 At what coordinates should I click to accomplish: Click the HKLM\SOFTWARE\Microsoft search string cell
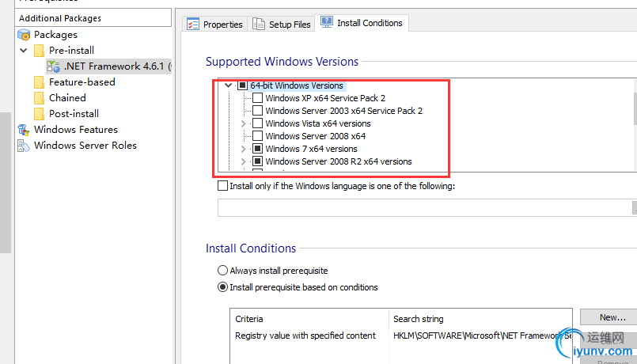click(482, 336)
